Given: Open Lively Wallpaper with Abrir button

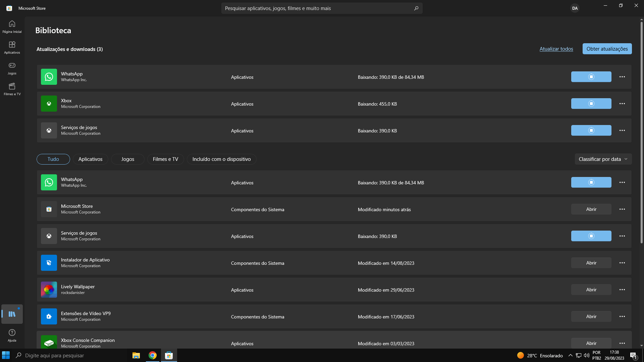Looking at the screenshot, I should 591,290.
